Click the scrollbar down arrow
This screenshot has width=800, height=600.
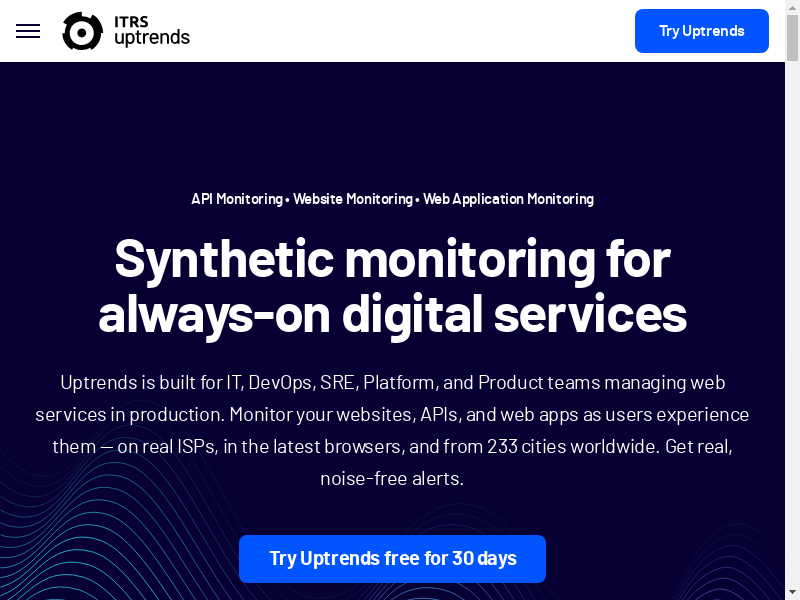[x=792, y=593]
